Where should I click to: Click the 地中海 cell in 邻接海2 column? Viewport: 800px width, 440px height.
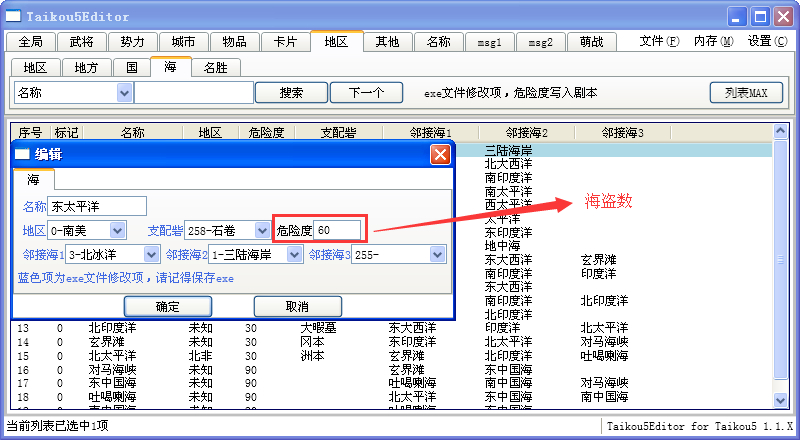(x=503, y=246)
